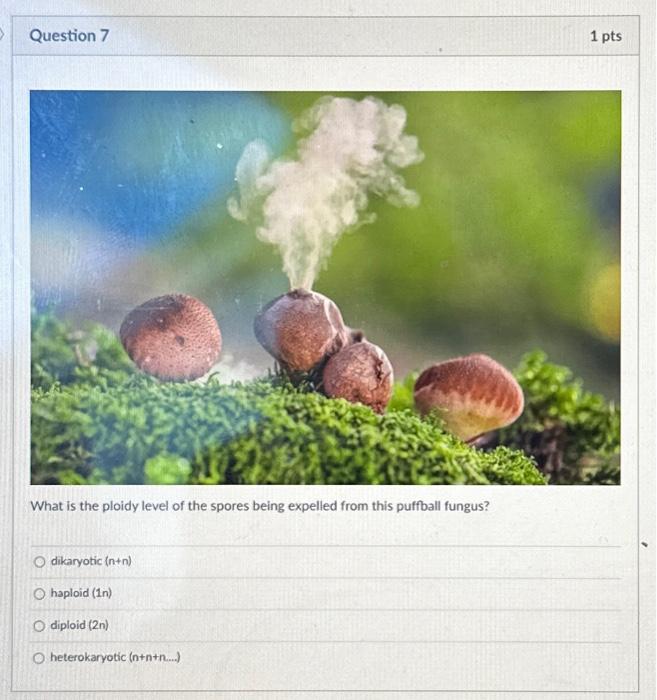
Task: Click the rightmost puffball in the photo
Action: pyautogui.click(x=469, y=397)
